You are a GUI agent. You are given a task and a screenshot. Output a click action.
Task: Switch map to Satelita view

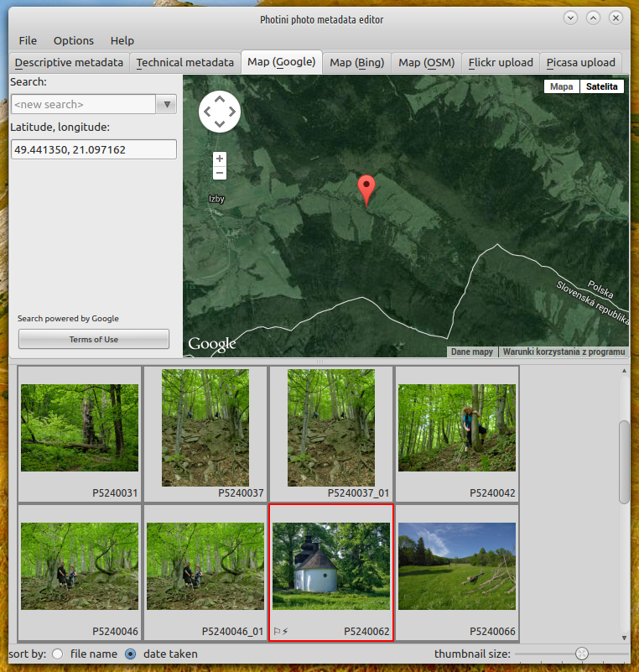coord(602,86)
